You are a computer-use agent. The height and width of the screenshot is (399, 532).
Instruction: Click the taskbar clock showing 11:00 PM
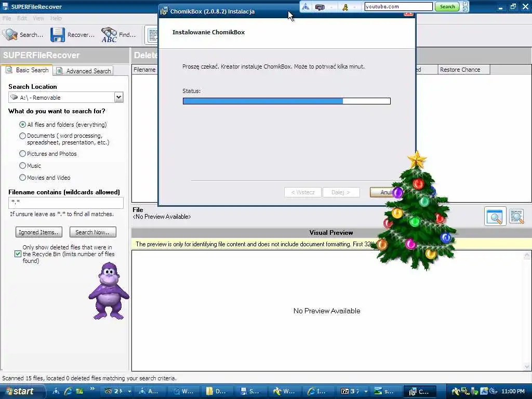pyautogui.click(x=513, y=391)
